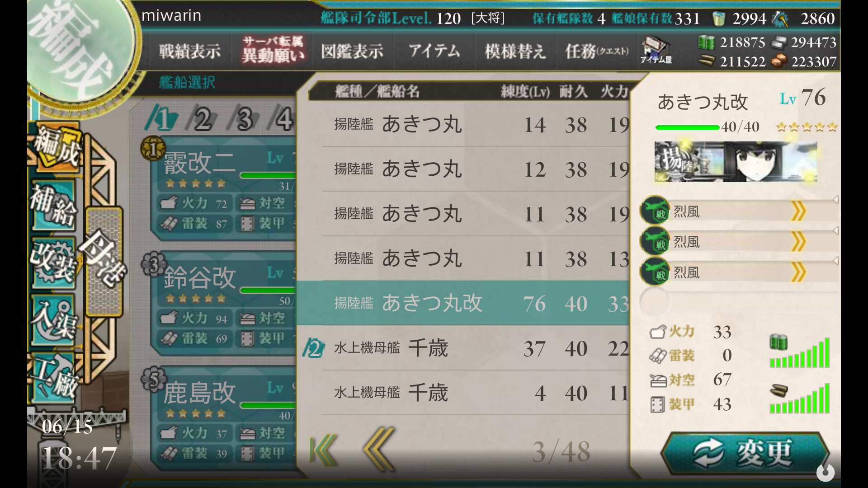Expand third 烈風 equipment slot chevron
868x488 pixels.
(x=798, y=272)
